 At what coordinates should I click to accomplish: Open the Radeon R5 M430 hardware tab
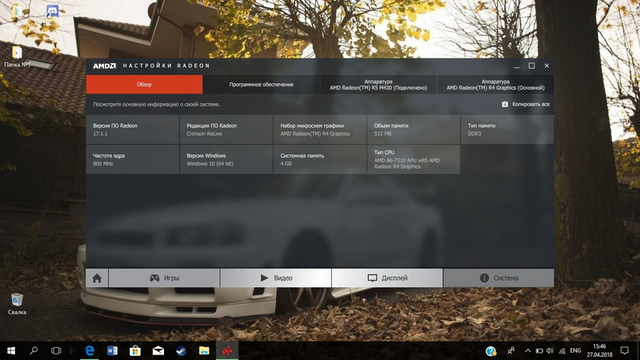pos(378,84)
